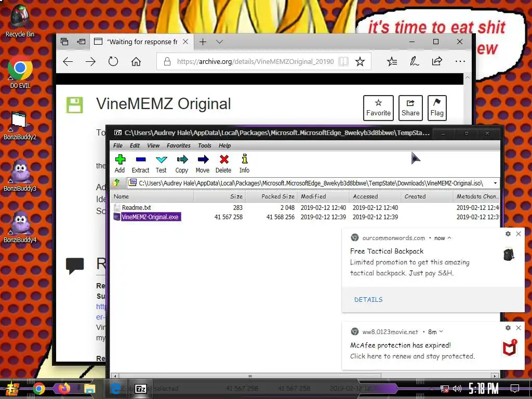This screenshot has height=399, width=532.
Task: Click the Move toolbar icon in 7-Zip
Action: (x=203, y=164)
